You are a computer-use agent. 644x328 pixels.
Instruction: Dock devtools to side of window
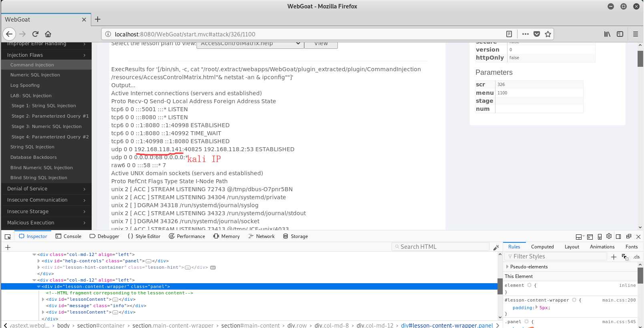click(x=618, y=237)
